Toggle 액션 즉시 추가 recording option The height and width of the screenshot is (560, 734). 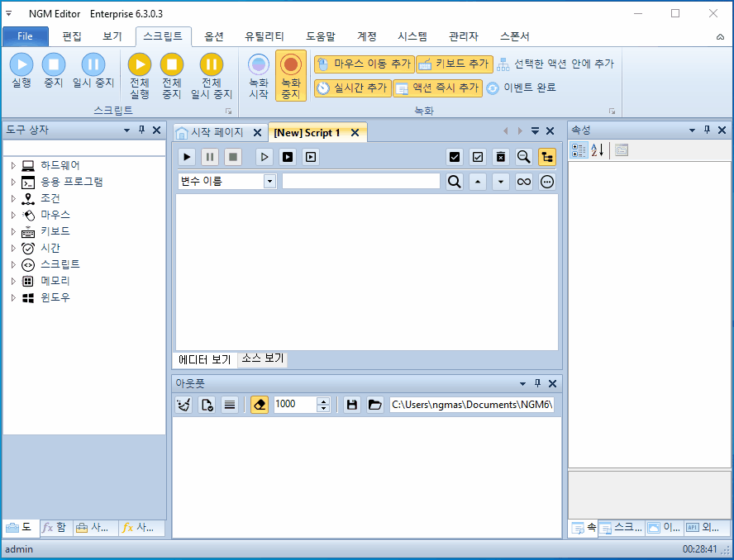(438, 88)
